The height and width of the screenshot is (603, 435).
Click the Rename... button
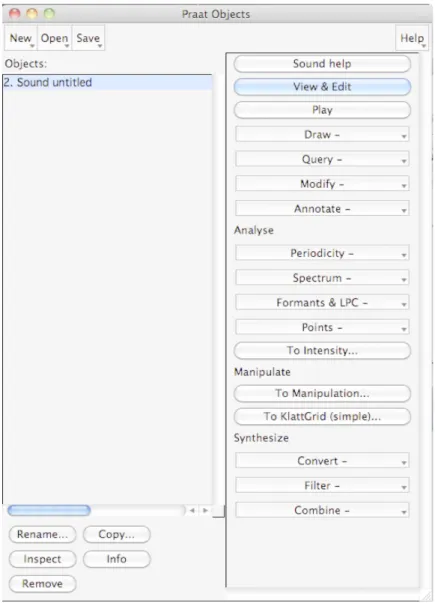(x=42, y=535)
